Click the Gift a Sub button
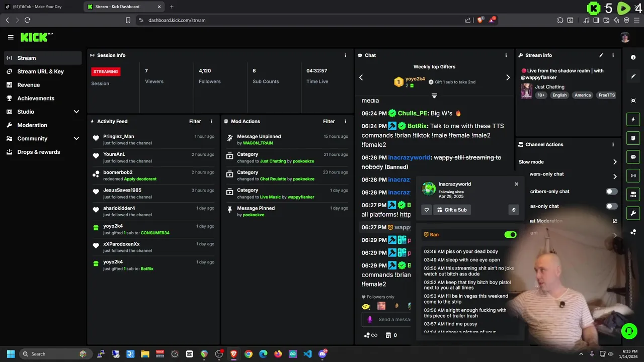 tap(452, 210)
